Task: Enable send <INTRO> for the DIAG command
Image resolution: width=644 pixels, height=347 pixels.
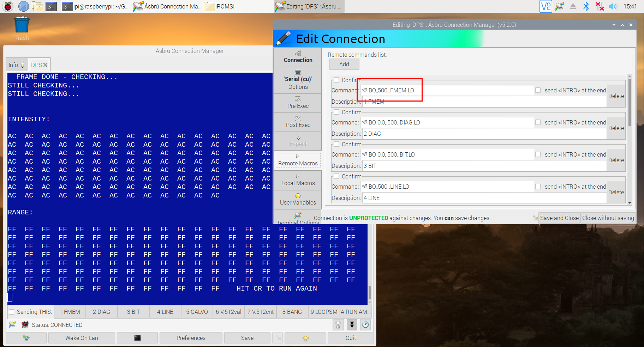Action: 538,122
